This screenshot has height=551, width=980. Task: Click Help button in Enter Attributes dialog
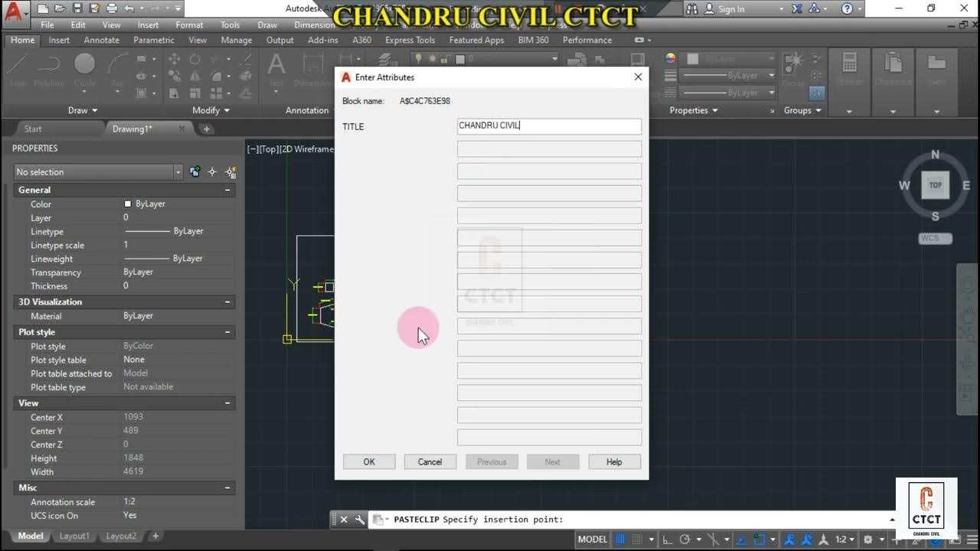[614, 461]
